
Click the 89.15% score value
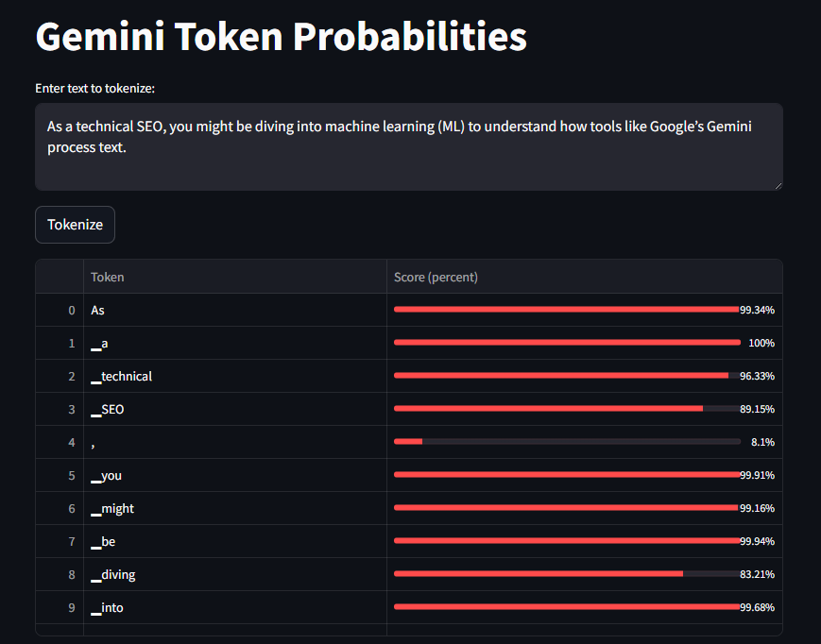click(757, 409)
